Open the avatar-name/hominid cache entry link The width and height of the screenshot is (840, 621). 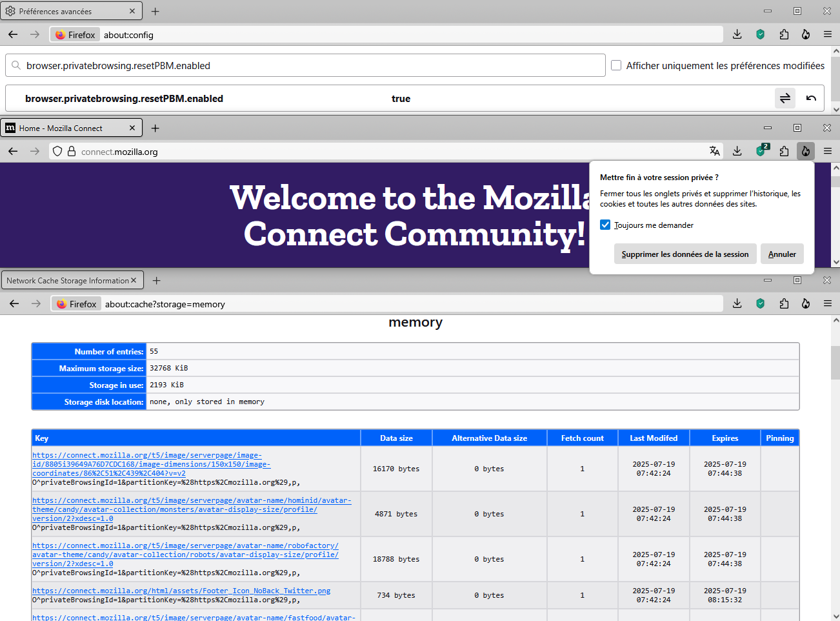tap(192, 509)
